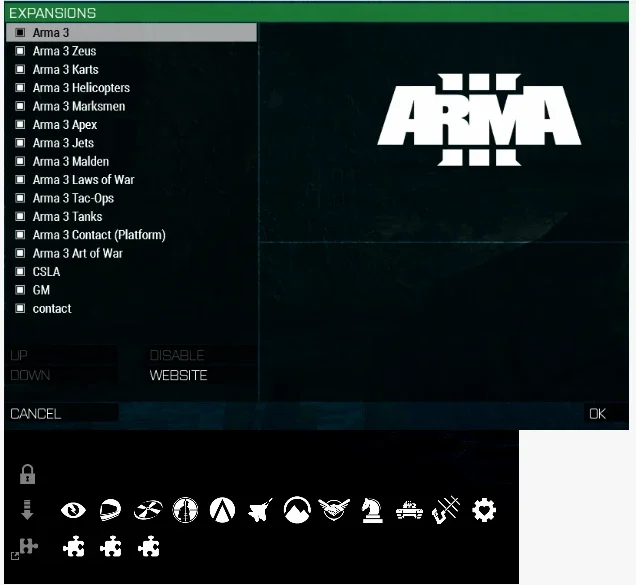The height and width of the screenshot is (585, 636).
Task: Click the middle white puzzle-piece mod icon
Action: click(x=111, y=546)
